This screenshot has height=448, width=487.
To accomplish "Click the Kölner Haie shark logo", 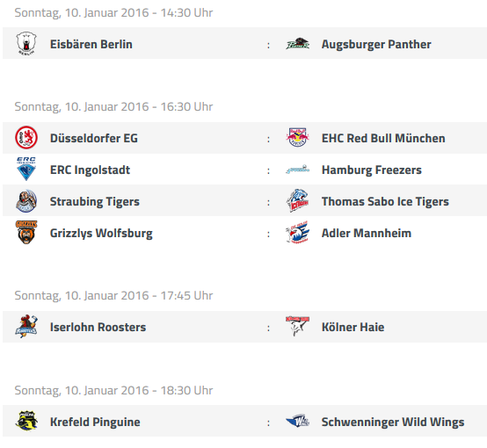I will [x=297, y=326].
